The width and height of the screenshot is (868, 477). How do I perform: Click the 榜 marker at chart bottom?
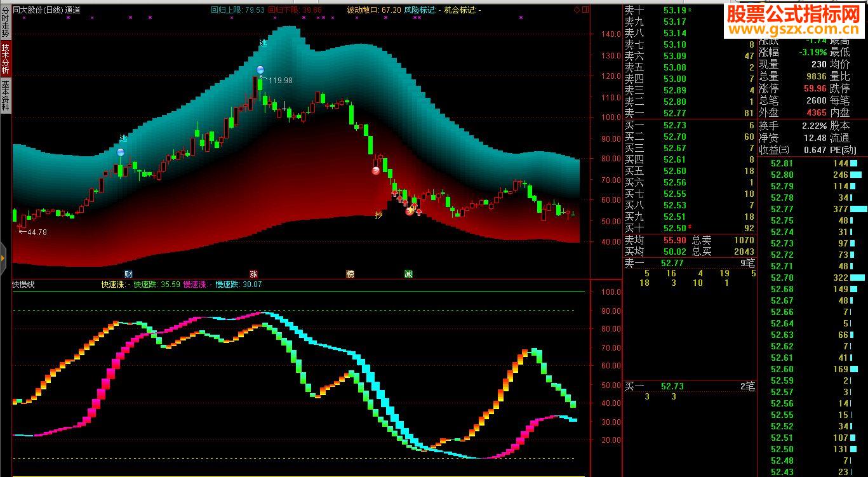[350, 274]
